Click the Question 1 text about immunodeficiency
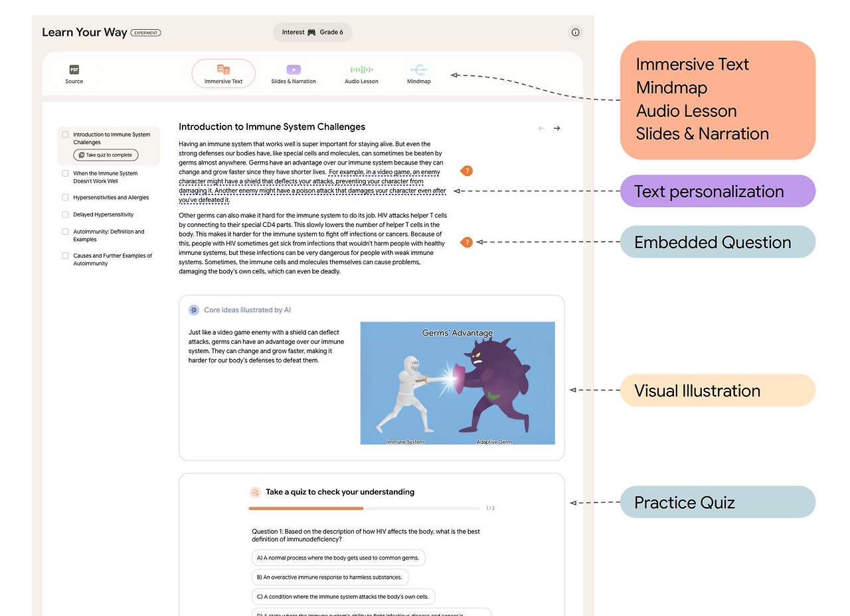850x616 pixels. tap(366, 535)
